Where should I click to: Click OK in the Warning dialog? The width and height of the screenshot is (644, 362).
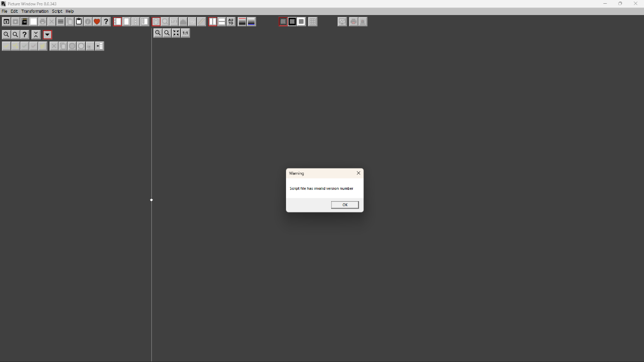pyautogui.click(x=345, y=205)
